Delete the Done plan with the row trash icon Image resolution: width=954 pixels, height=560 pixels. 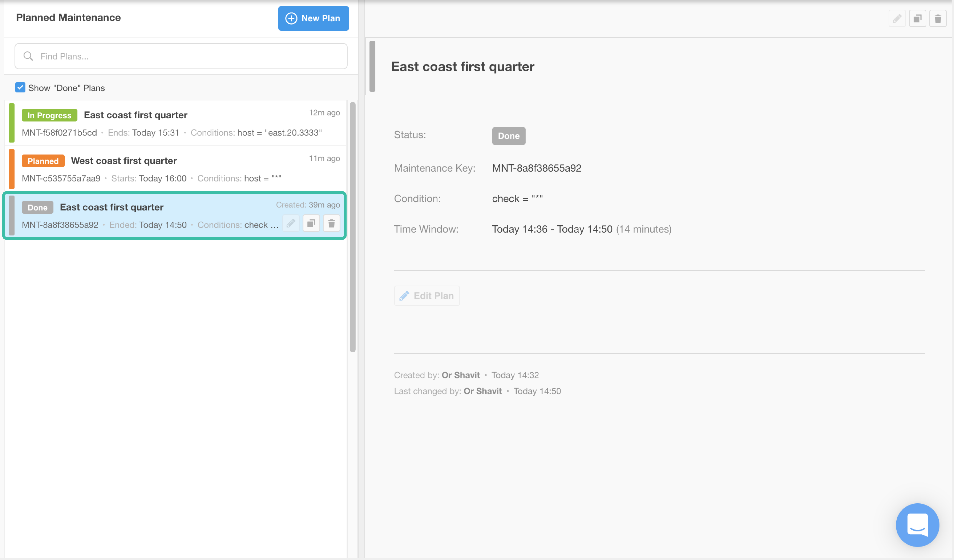[x=332, y=223]
